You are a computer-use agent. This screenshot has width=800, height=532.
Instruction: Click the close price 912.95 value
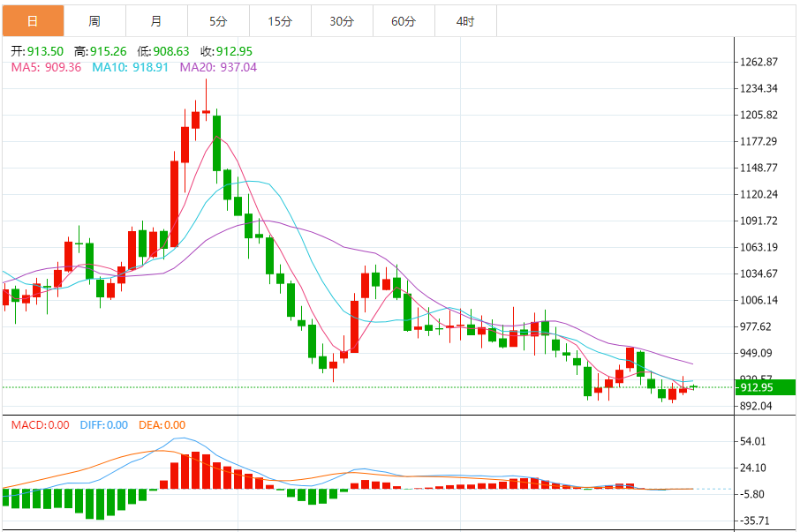(234, 51)
